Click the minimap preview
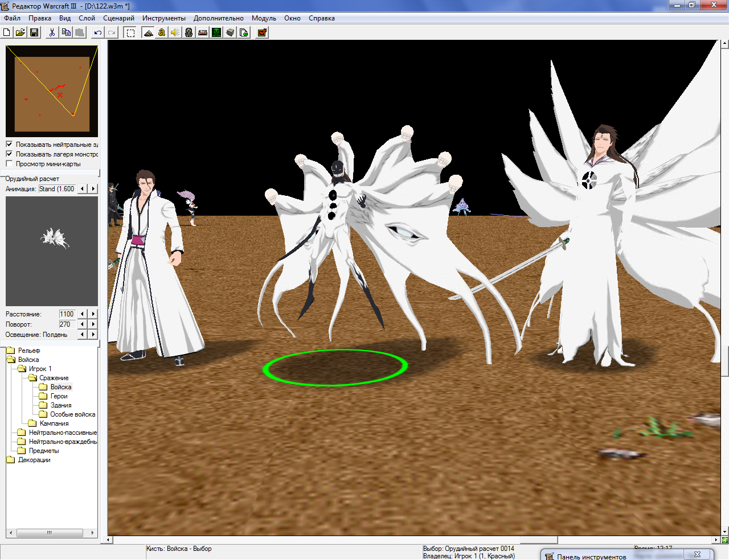729x560 pixels. click(x=52, y=91)
